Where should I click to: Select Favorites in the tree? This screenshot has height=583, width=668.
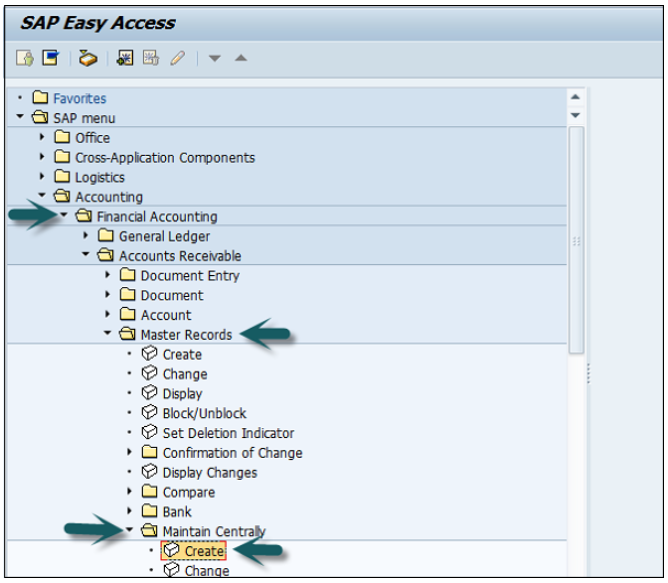pos(80,98)
